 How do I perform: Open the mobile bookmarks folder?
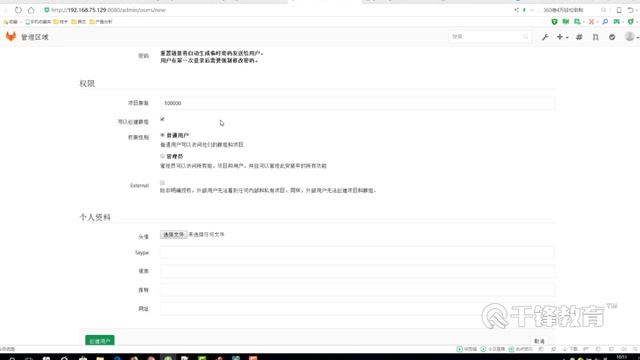click(x=38, y=22)
